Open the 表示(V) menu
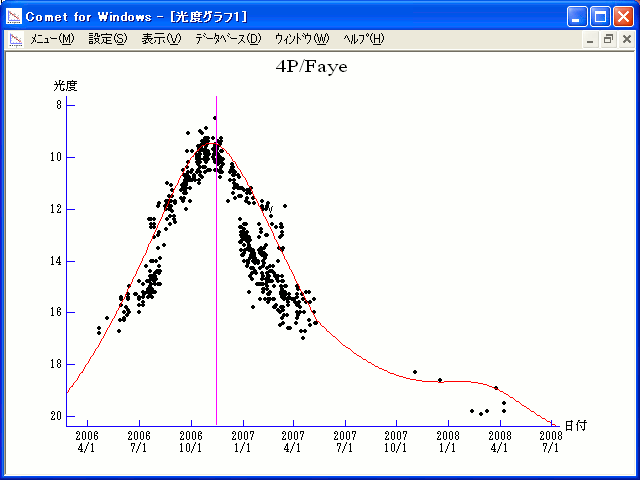Image resolution: width=640 pixels, height=480 pixels. click(x=161, y=39)
